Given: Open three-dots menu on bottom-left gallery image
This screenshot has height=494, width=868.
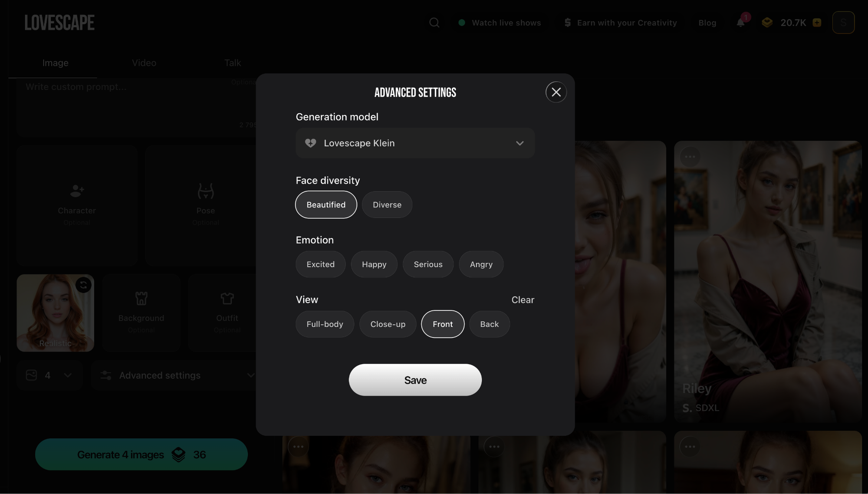Looking at the screenshot, I should click(298, 446).
